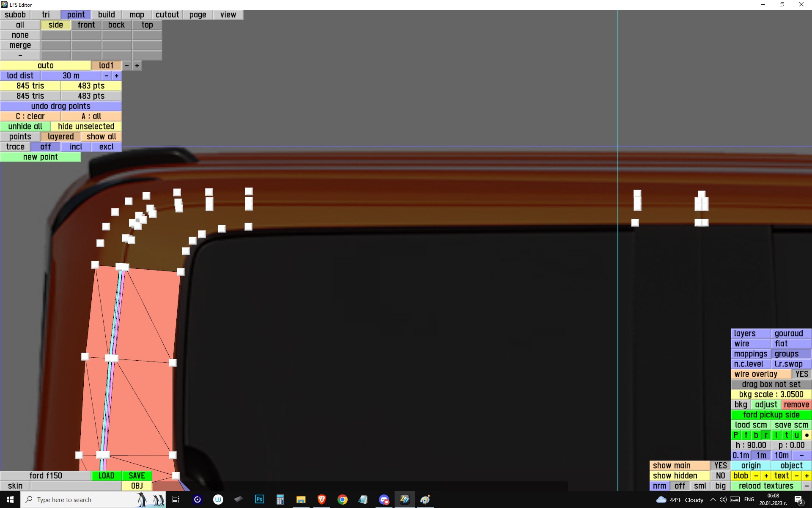Click the red remove background button
812x508 pixels.
tap(796, 404)
